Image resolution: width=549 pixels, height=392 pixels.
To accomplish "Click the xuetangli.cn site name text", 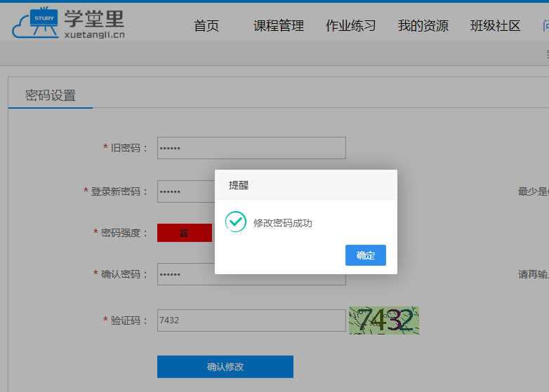I will (x=94, y=34).
